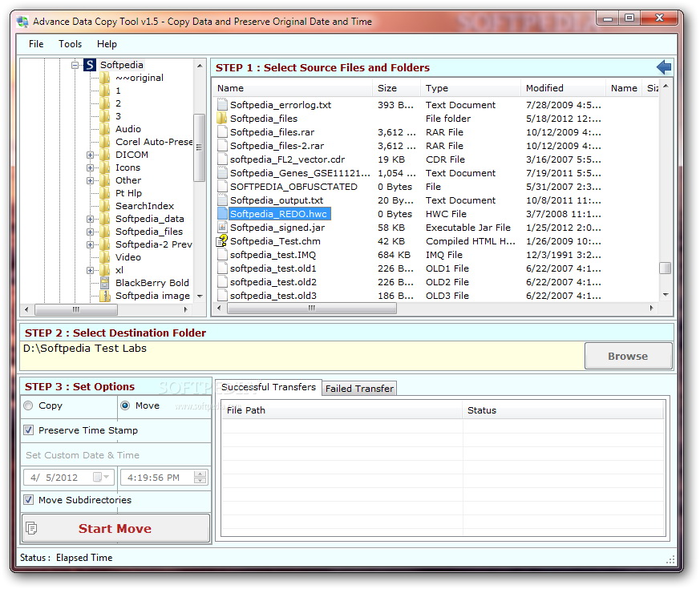Click the Softpedia_REDO.hwc file icon
Image resolution: width=700 pixels, height=589 pixels.
[x=222, y=214]
